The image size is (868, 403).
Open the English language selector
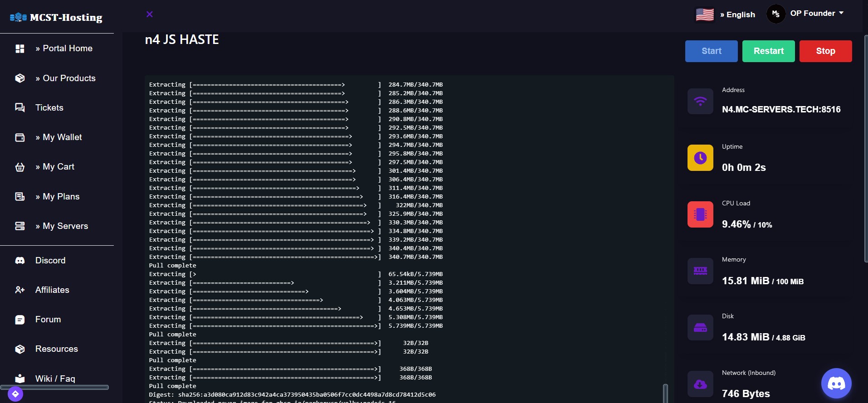click(x=737, y=15)
